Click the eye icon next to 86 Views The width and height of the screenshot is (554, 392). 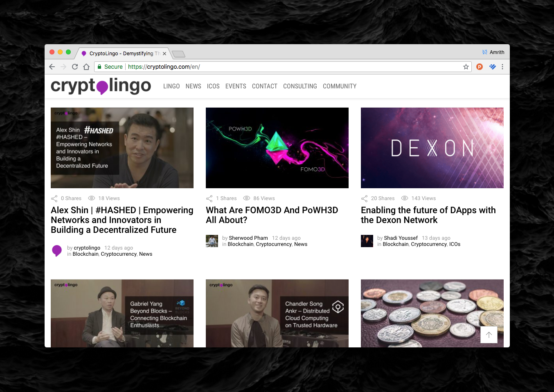pyautogui.click(x=247, y=198)
